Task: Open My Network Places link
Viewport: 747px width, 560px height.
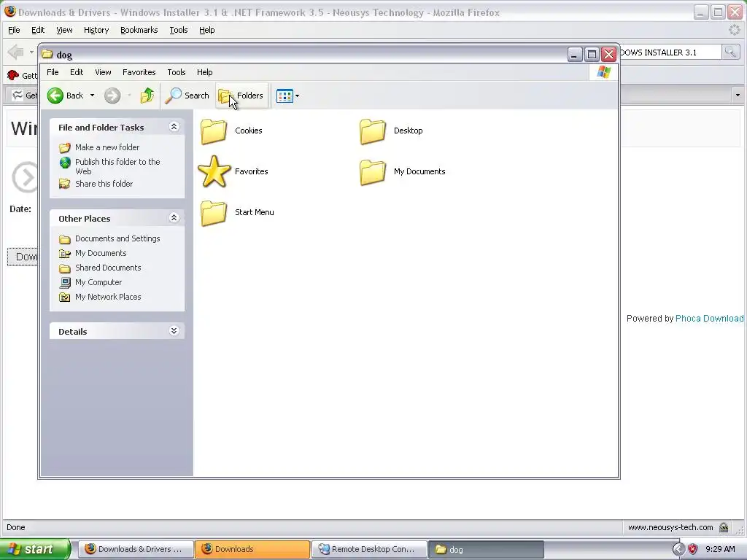Action: (108, 297)
